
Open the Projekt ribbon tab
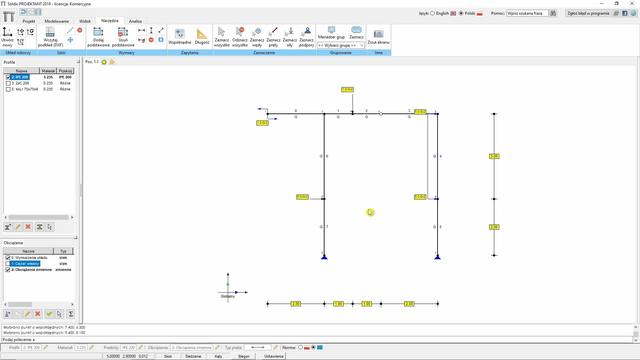tap(29, 21)
